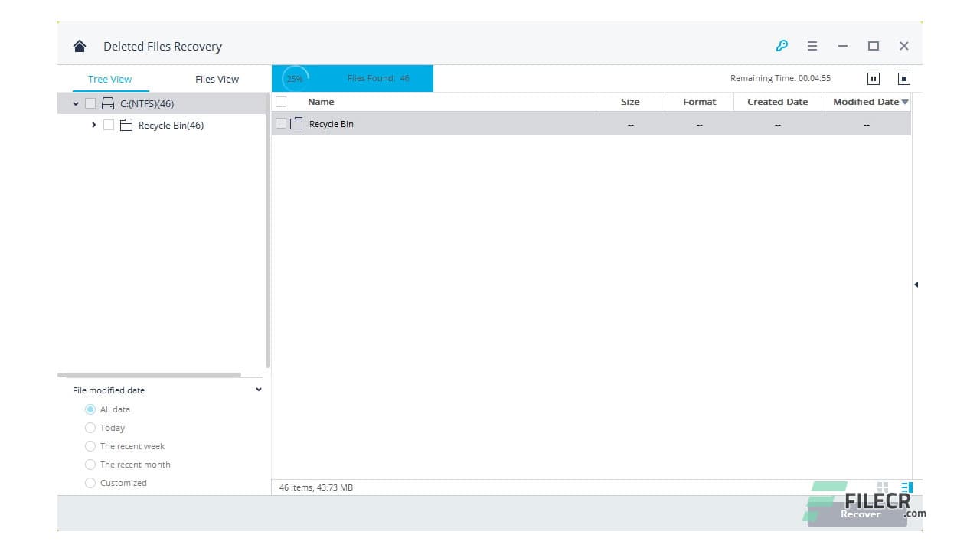Image resolution: width=980 pixels, height=551 pixels.
Task: Select the Today radio button
Action: [90, 428]
